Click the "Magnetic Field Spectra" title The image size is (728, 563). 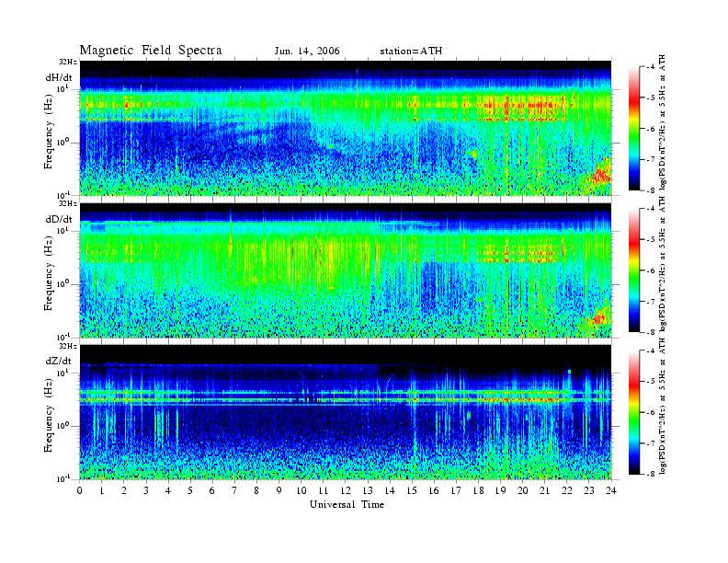click(x=151, y=51)
